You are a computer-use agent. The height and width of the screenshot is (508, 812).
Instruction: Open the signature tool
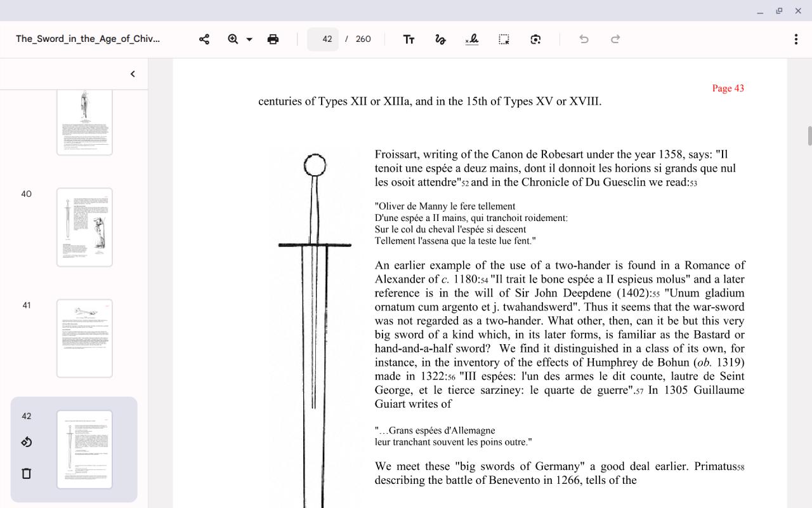click(x=472, y=39)
